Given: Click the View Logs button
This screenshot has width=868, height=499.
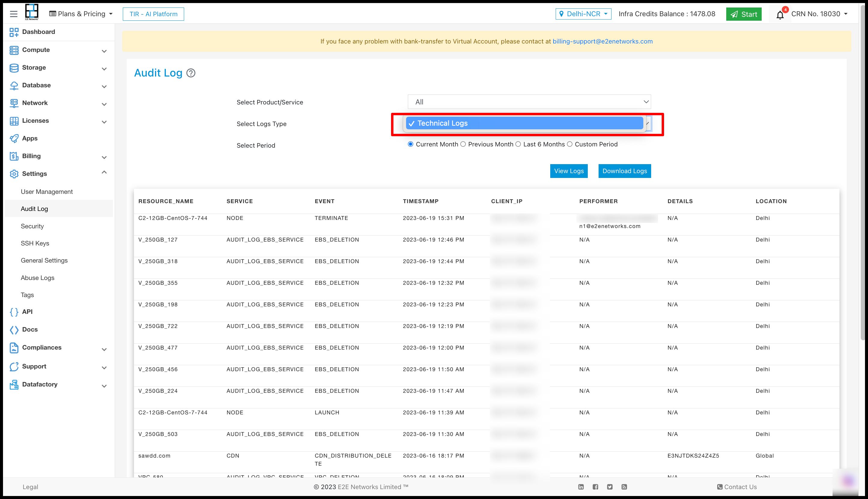Looking at the screenshot, I should 569,171.
